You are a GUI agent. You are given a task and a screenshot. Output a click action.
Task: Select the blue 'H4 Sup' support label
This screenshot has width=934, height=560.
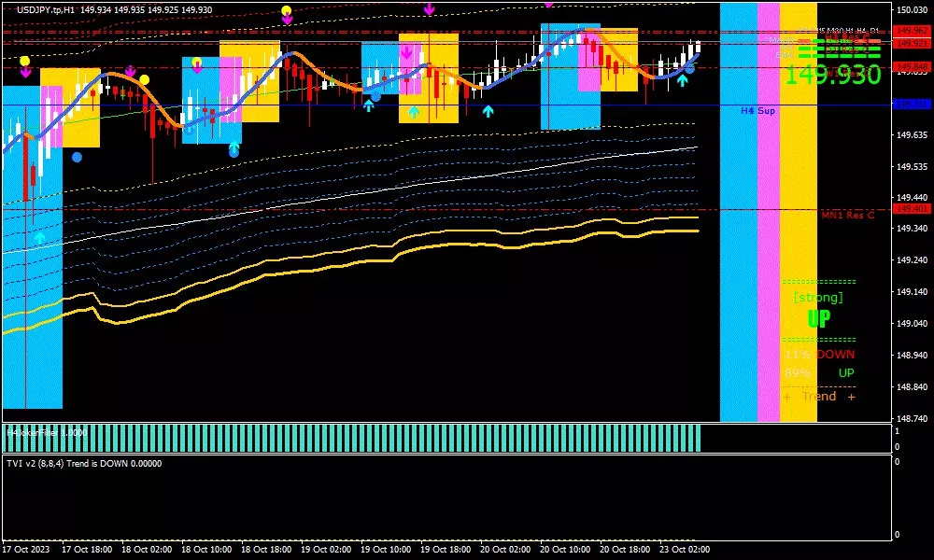point(757,111)
